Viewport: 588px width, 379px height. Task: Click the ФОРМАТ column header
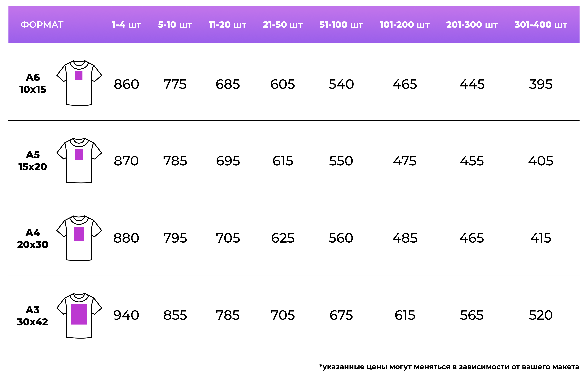[42, 25]
